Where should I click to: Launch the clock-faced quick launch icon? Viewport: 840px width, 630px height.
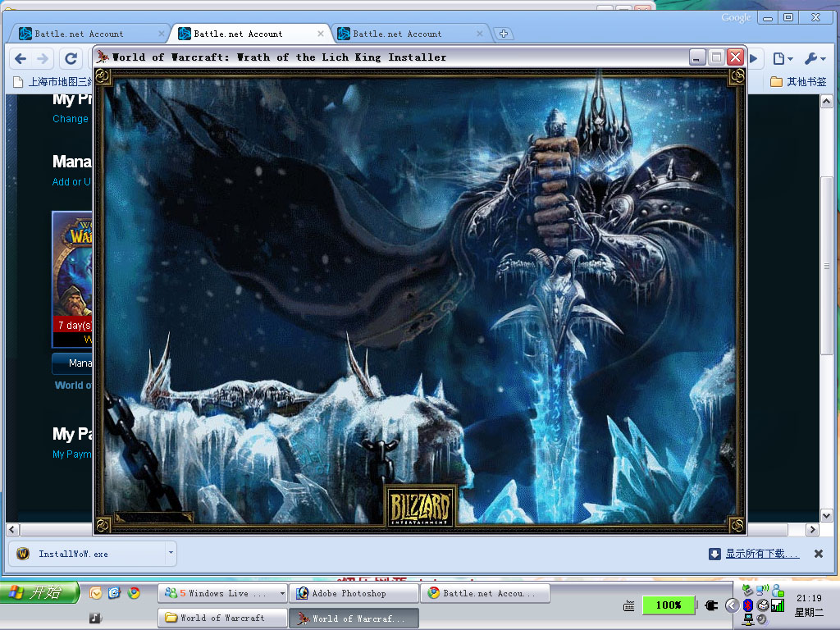click(95, 593)
